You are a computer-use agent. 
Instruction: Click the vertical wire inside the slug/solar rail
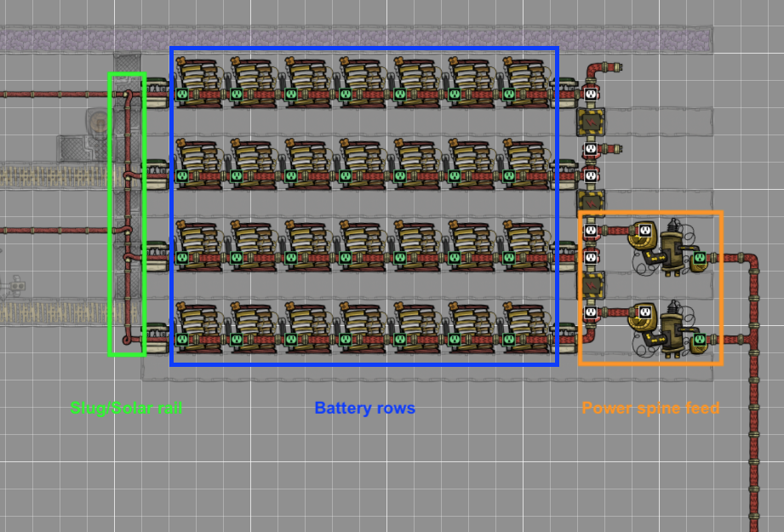(x=128, y=215)
